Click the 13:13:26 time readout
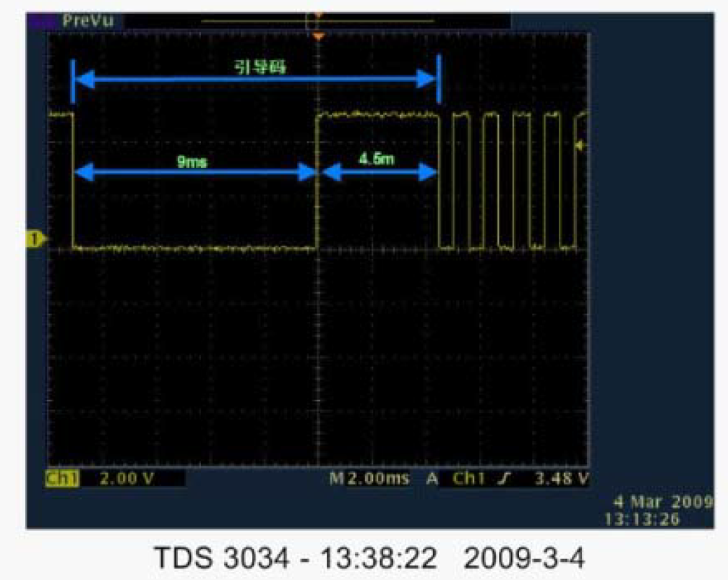Image resolution: width=728 pixels, height=580 pixels. coord(642,519)
